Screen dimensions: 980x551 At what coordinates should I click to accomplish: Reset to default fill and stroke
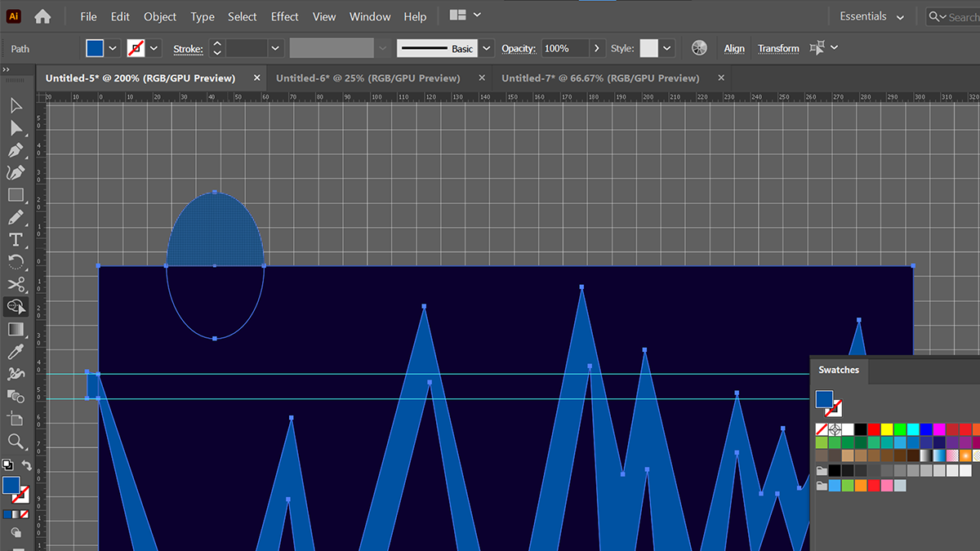click(x=7, y=465)
